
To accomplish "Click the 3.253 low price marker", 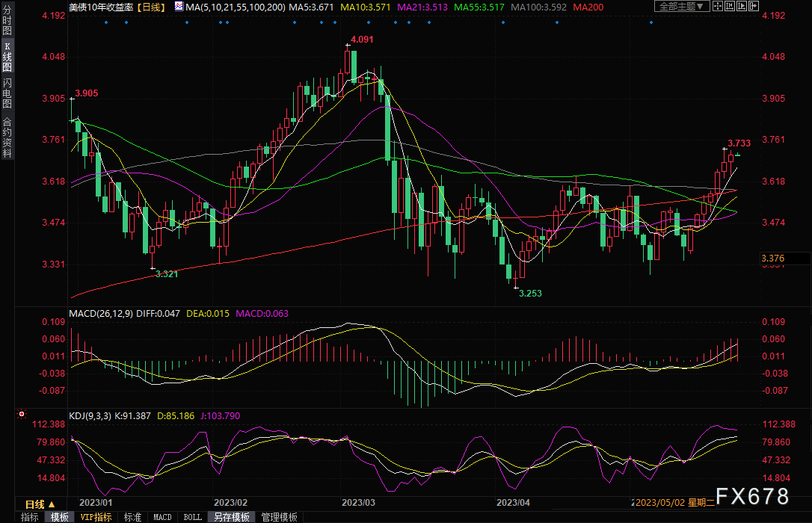I will tap(529, 294).
